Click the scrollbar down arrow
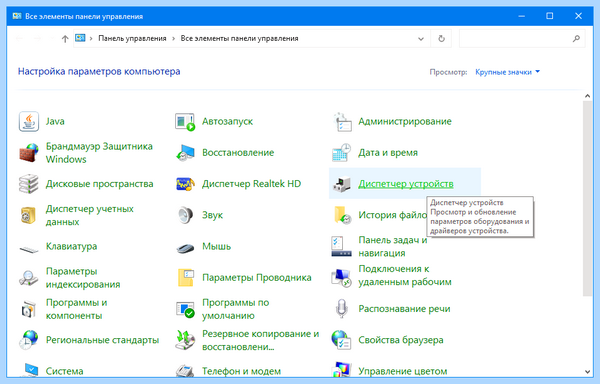Image resolution: width=600 pixels, height=384 pixels. (x=587, y=371)
